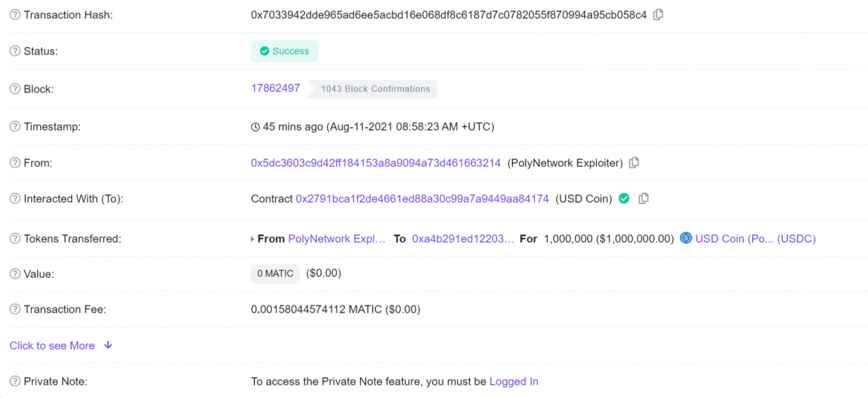Click the 0 MATIC value badge
Image resolution: width=868 pixels, height=398 pixels.
point(275,274)
